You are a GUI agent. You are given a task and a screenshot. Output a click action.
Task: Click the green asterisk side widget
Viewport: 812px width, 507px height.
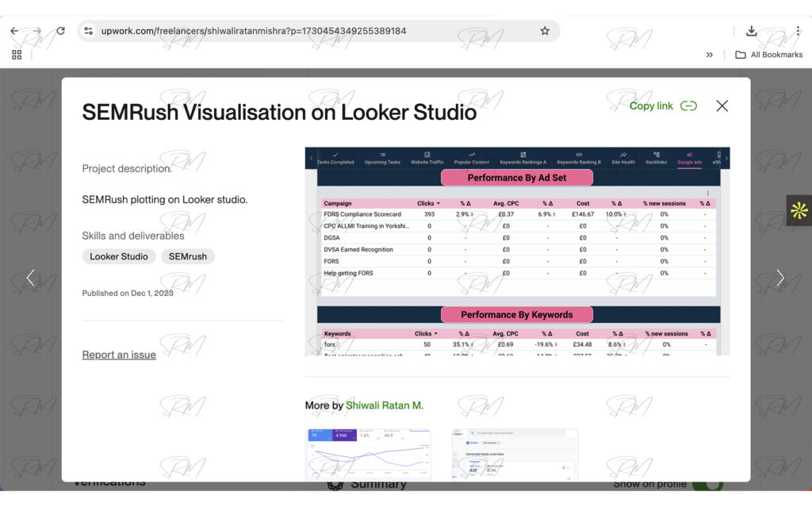pyautogui.click(x=799, y=210)
